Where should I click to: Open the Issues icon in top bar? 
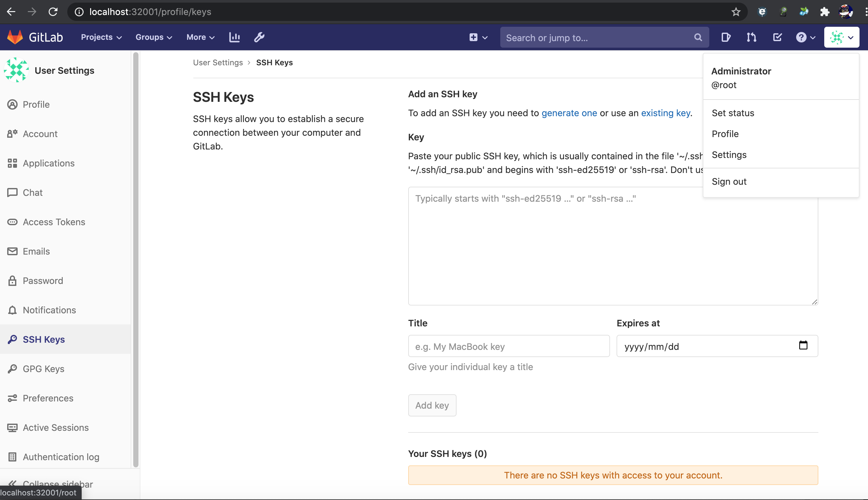725,37
